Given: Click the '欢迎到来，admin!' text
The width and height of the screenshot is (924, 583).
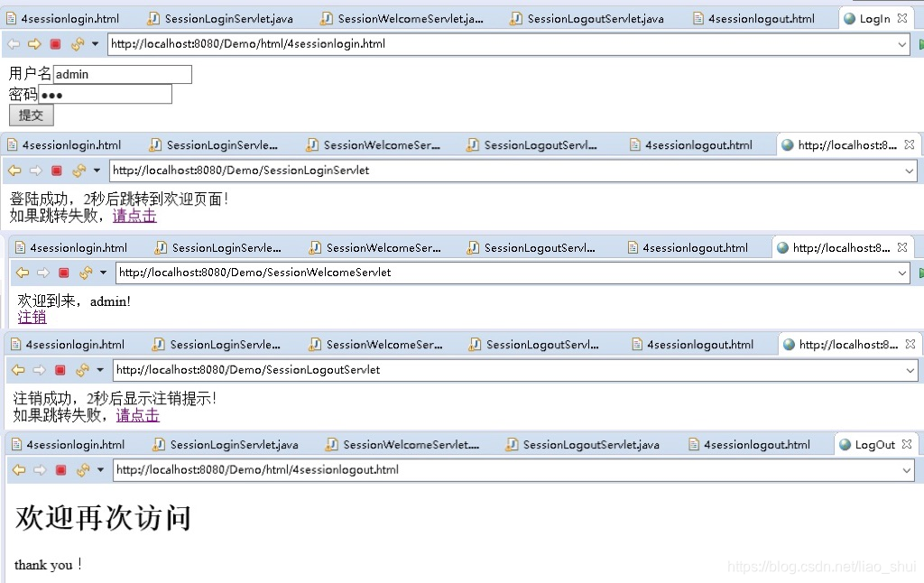Looking at the screenshot, I should point(74,301).
